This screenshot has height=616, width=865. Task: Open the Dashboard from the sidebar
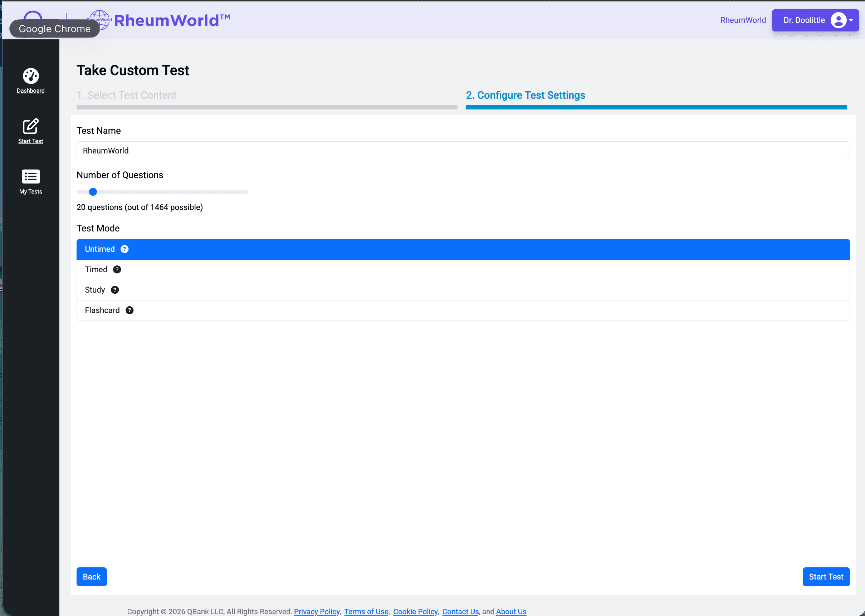click(x=30, y=80)
